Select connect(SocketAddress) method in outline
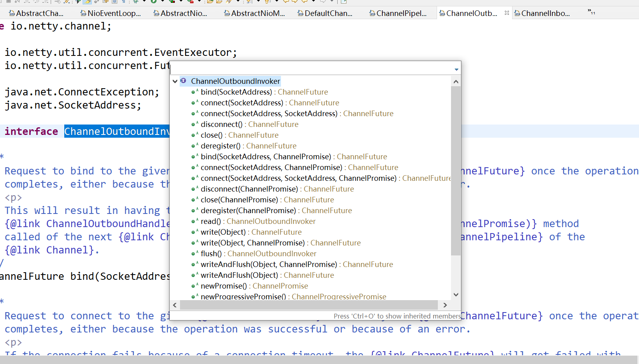This screenshot has height=364, width=639. 265,103
